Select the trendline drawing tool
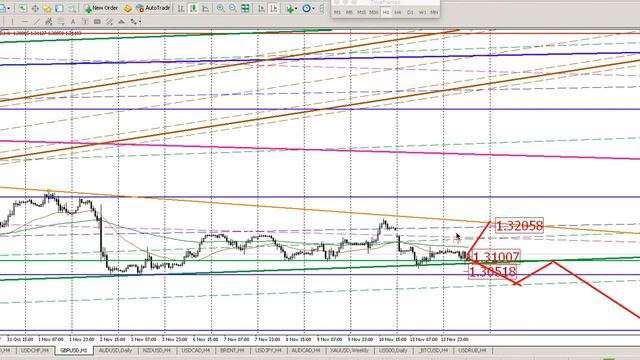The width and height of the screenshot is (640, 360). (36, 21)
